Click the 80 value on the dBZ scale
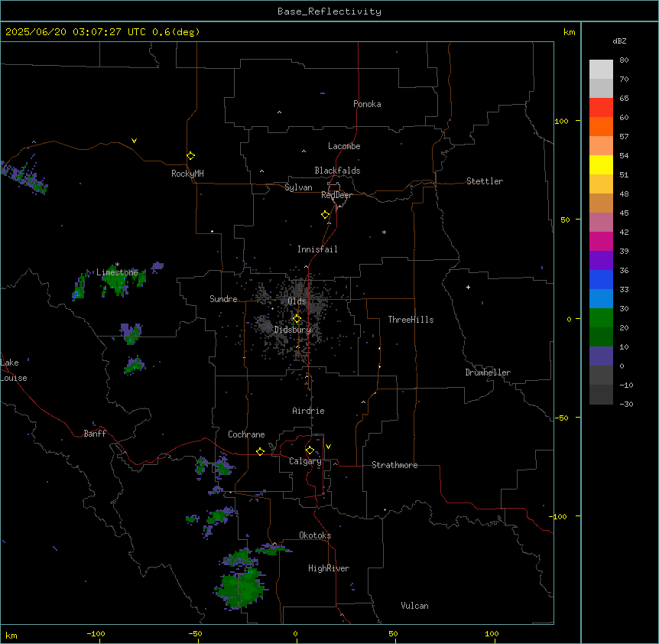This screenshot has width=659, height=644. (624, 60)
